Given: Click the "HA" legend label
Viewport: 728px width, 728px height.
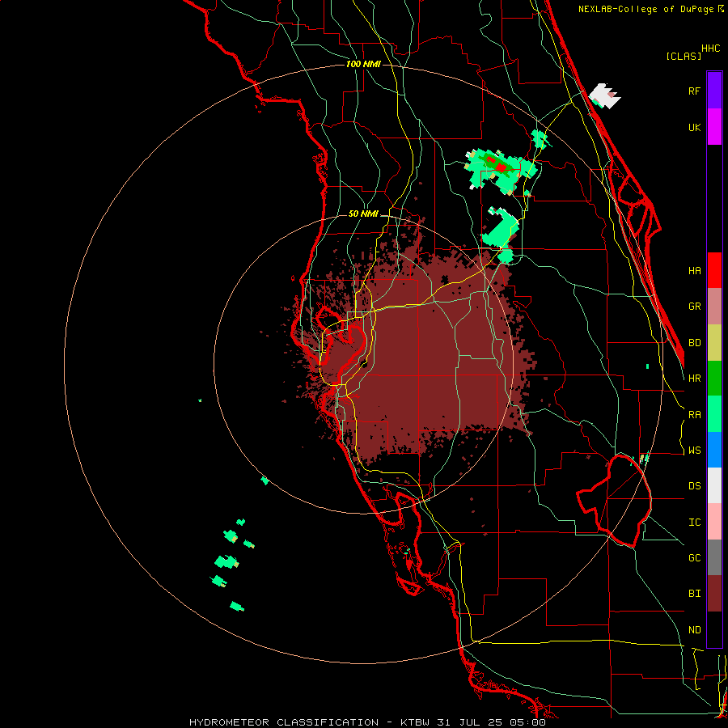Looking at the screenshot, I should point(695,271).
